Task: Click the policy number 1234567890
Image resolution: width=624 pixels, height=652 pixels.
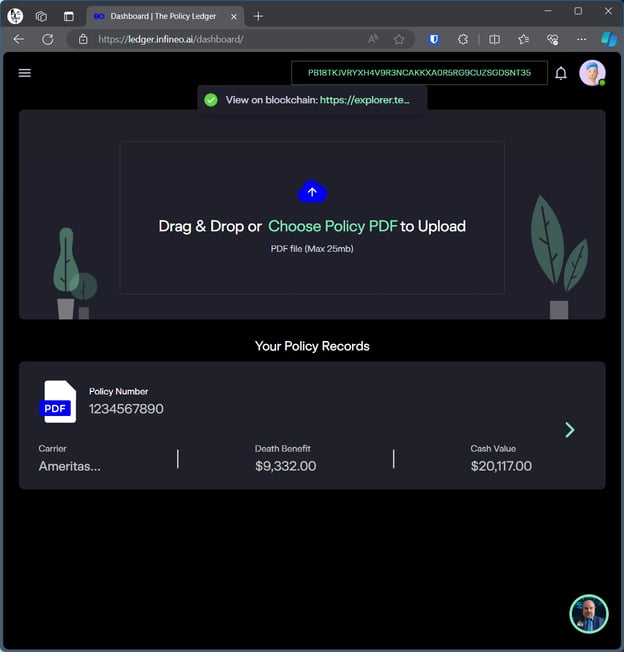Action: point(126,409)
